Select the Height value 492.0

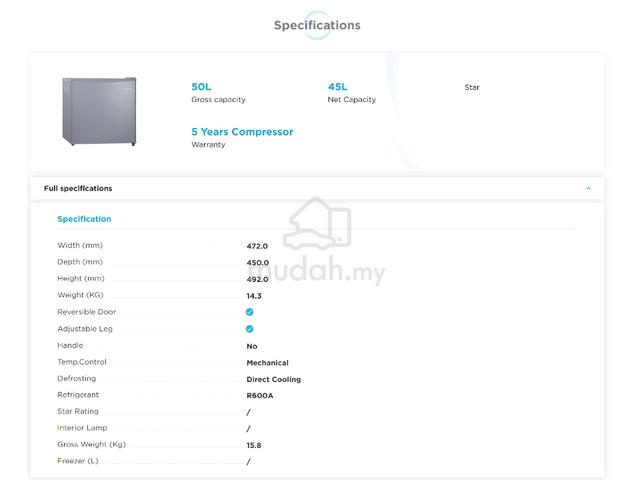(257, 279)
